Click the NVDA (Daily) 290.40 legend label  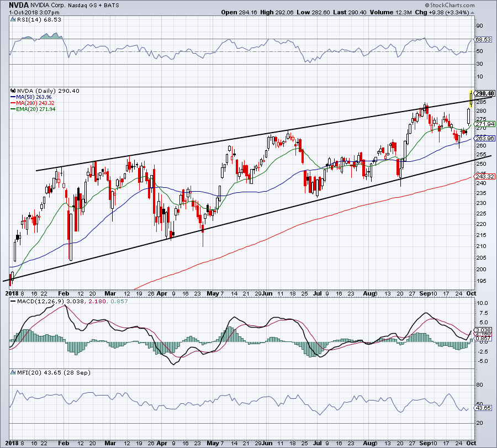48,91
